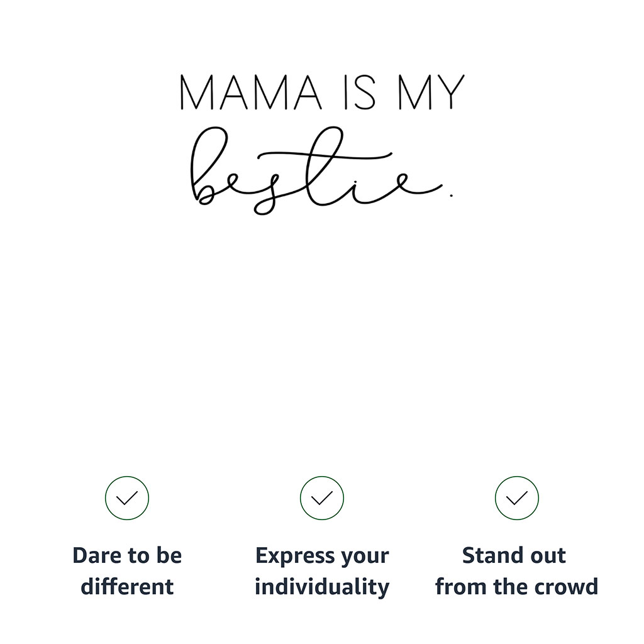Viewport: 644px width, 644px height.
Task: Click the "from the crowd" text line
Action: (x=516, y=587)
